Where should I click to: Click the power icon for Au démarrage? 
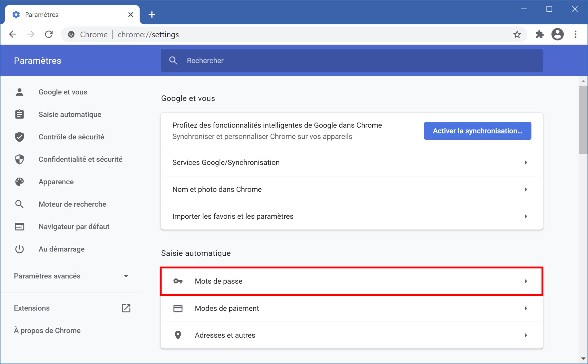pyautogui.click(x=20, y=249)
